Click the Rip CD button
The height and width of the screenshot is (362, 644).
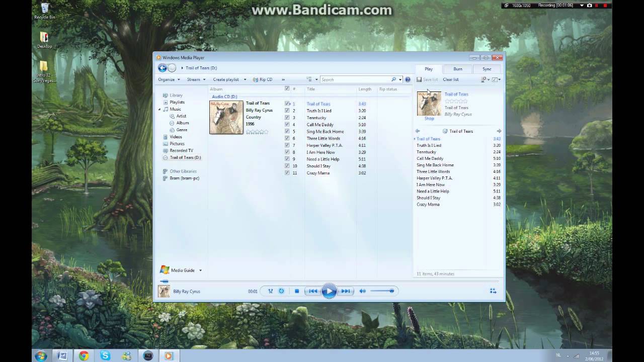tap(263, 79)
